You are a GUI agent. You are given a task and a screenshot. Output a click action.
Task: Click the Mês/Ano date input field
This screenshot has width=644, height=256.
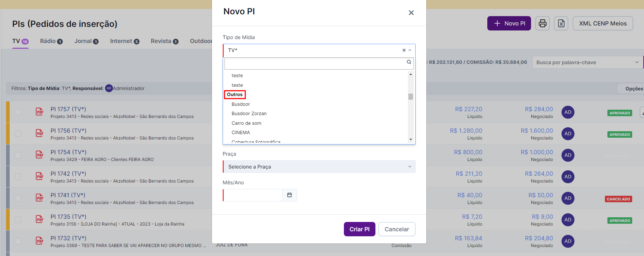tap(253, 195)
